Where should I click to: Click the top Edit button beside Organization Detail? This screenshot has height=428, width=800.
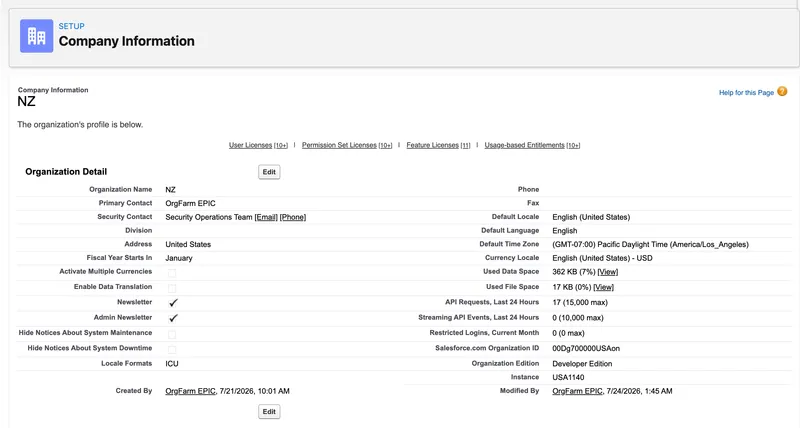click(x=269, y=172)
